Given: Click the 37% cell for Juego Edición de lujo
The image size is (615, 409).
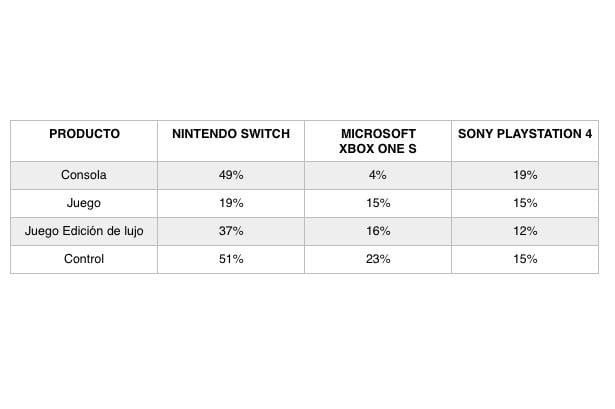Looking at the screenshot, I should (x=230, y=231).
